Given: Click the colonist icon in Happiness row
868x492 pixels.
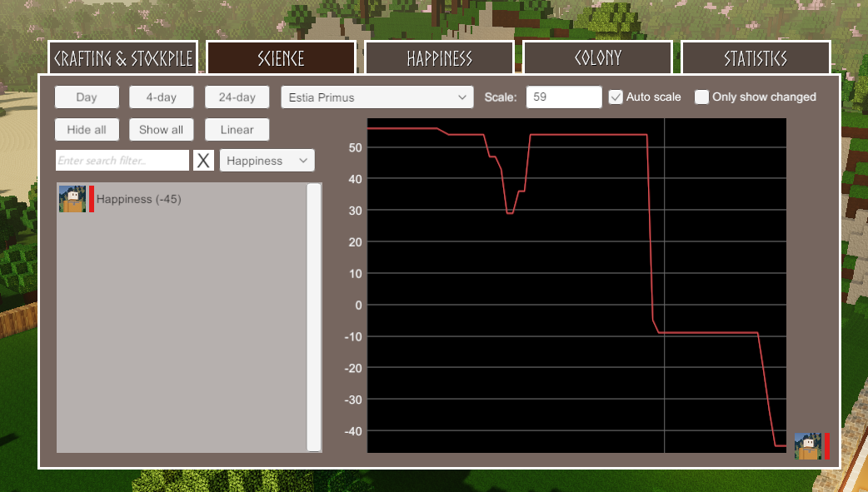Looking at the screenshot, I should [72, 199].
